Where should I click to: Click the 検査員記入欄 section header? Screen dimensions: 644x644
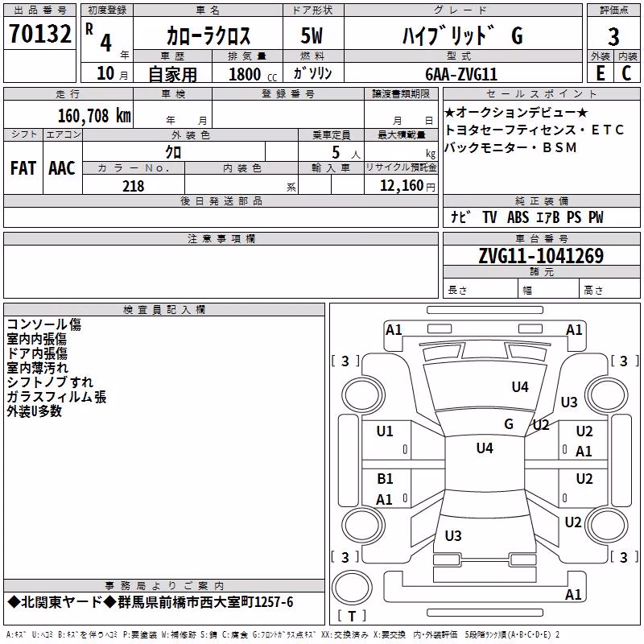[164, 310]
